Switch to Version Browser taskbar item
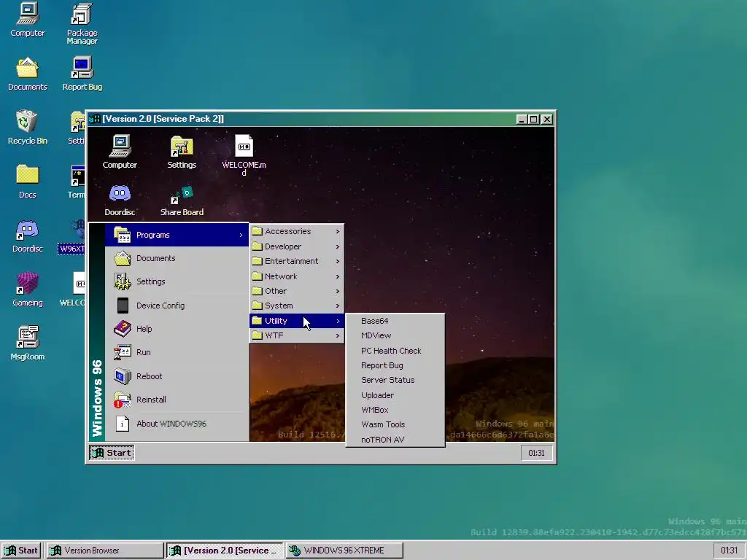 click(x=105, y=551)
